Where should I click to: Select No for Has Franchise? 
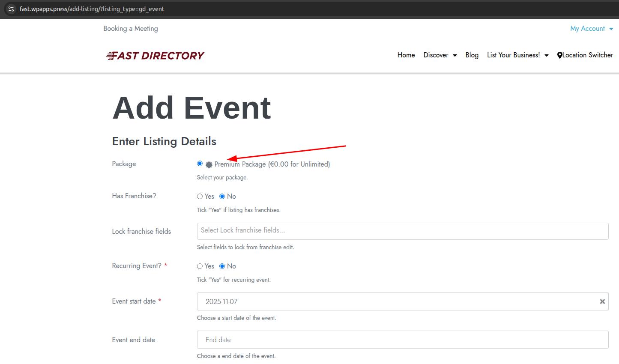[222, 196]
